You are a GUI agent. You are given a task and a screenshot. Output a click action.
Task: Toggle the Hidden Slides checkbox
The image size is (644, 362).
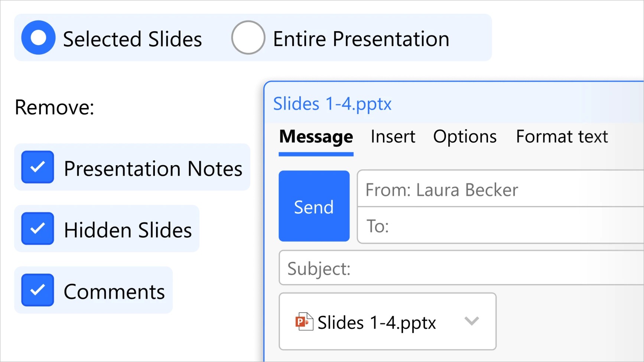(x=38, y=229)
